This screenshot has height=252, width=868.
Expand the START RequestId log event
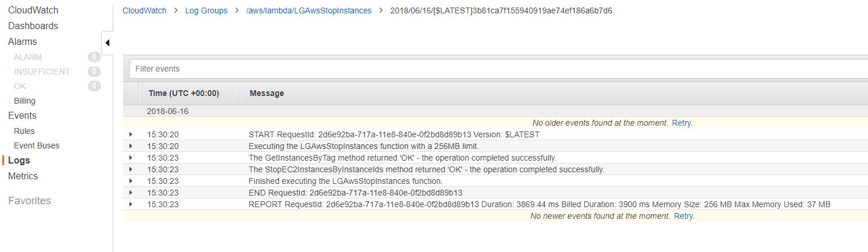pyautogui.click(x=131, y=134)
